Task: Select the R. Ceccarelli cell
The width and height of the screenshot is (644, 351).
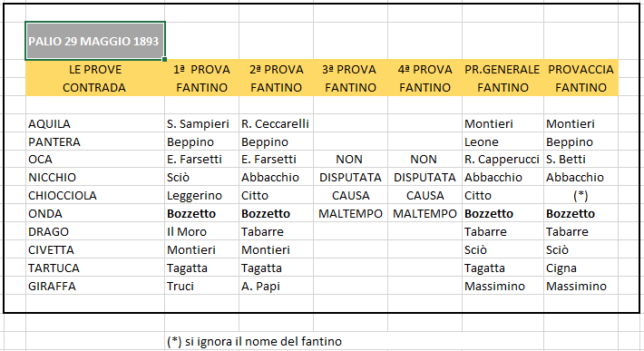Action: point(276,123)
